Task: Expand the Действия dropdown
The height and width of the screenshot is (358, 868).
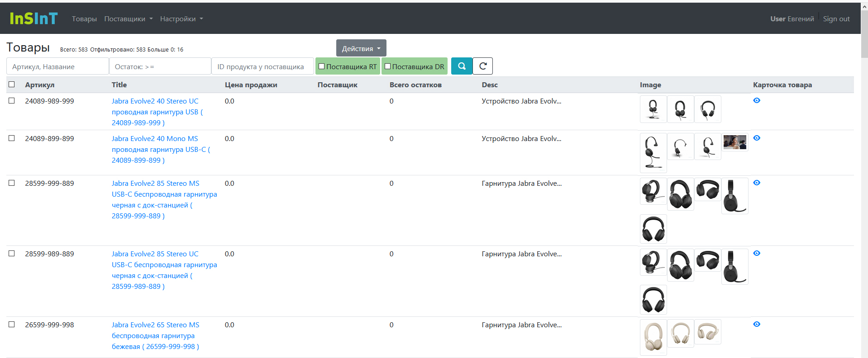Action: click(361, 48)
